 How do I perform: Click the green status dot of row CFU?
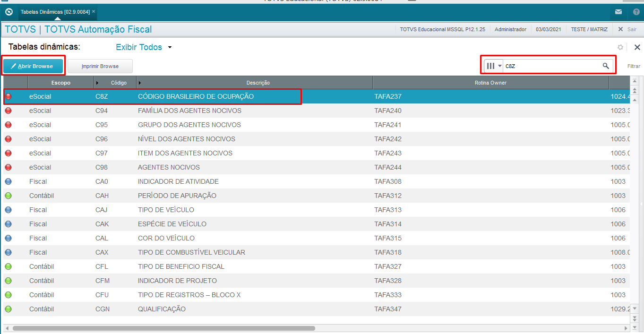8,295
